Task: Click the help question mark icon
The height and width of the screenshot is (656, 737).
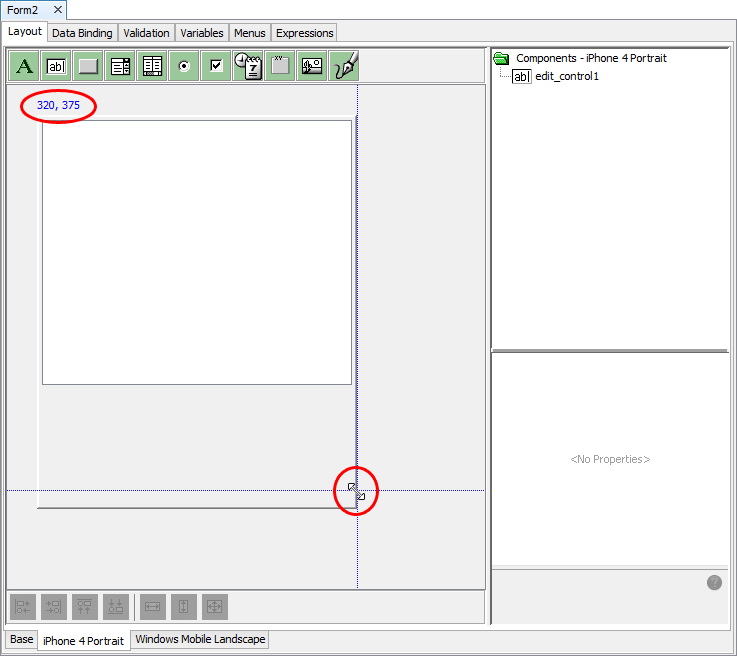Action: [x=714, y=582]
